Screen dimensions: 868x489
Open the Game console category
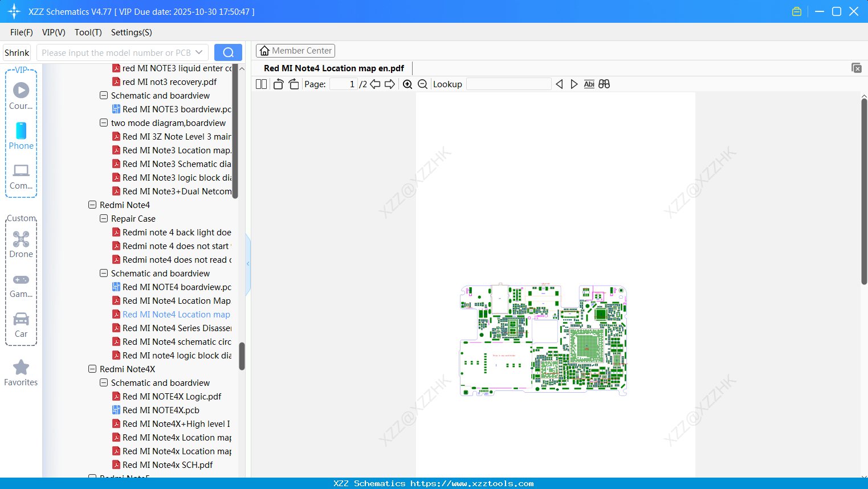(x=21, y=285)
